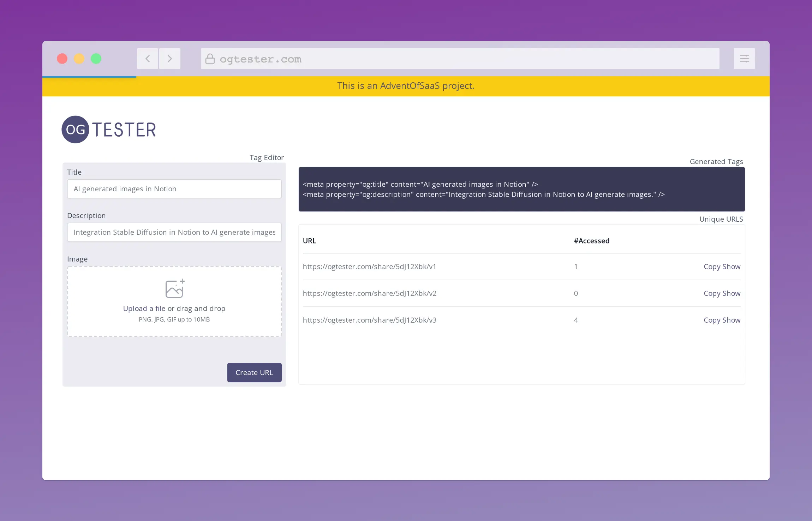Click the image upload icon

pos(175,288)
